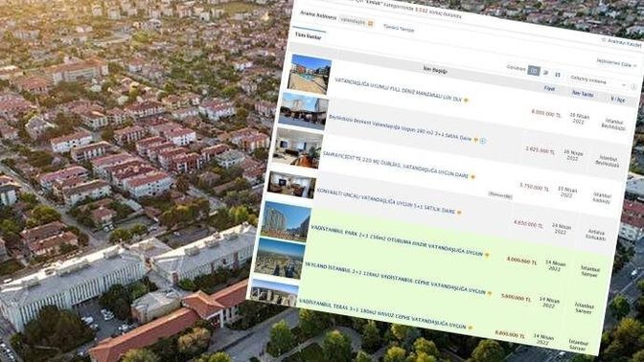Screen dimensions: 644x362
Task: Click the yellow badge after SKYLAND ISTANBUL listing
Action: pyautogui.click(x=490, y=293)
